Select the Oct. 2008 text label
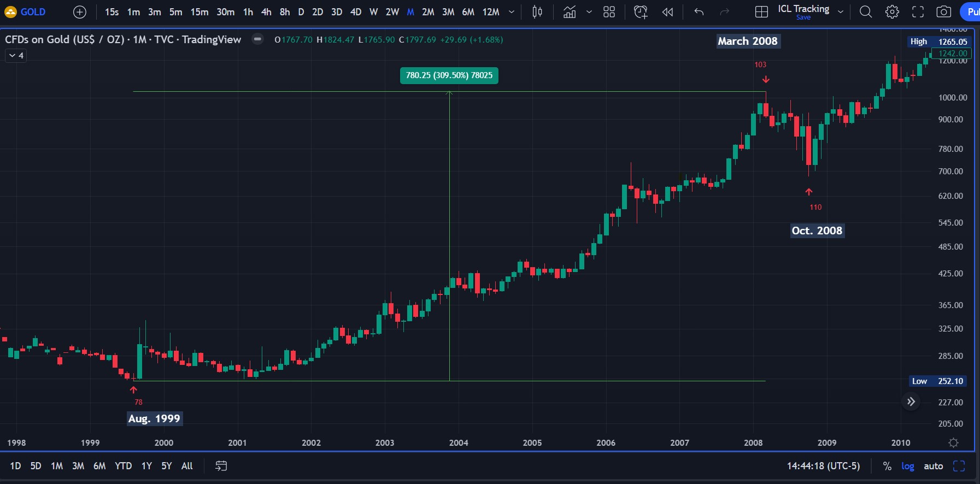This screenshot has width=980, height=484. pyautogui.click(x=817, y=231)
